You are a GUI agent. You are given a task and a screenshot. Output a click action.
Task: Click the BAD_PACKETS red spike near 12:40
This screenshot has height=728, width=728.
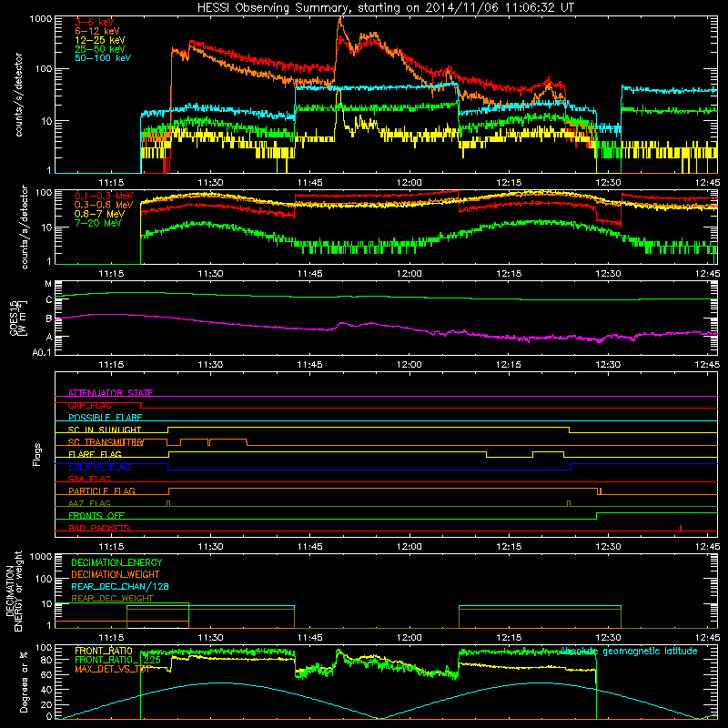(x=681, y=528)
